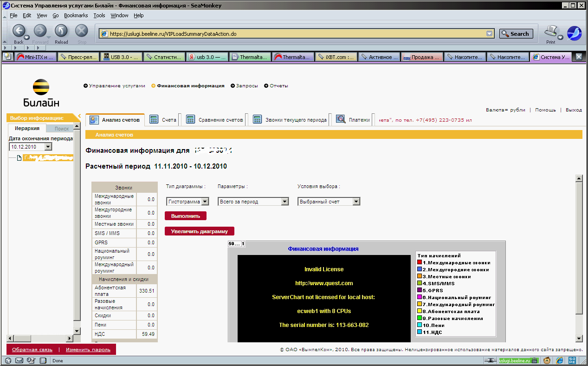Open Back button history dropdown arrow
The width and height of the screenshot is (588, 366).
tap(27, 38)
